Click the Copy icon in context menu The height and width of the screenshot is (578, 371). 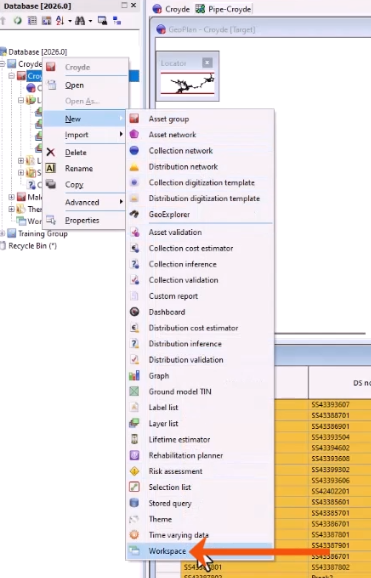click(x=51, y=184)
